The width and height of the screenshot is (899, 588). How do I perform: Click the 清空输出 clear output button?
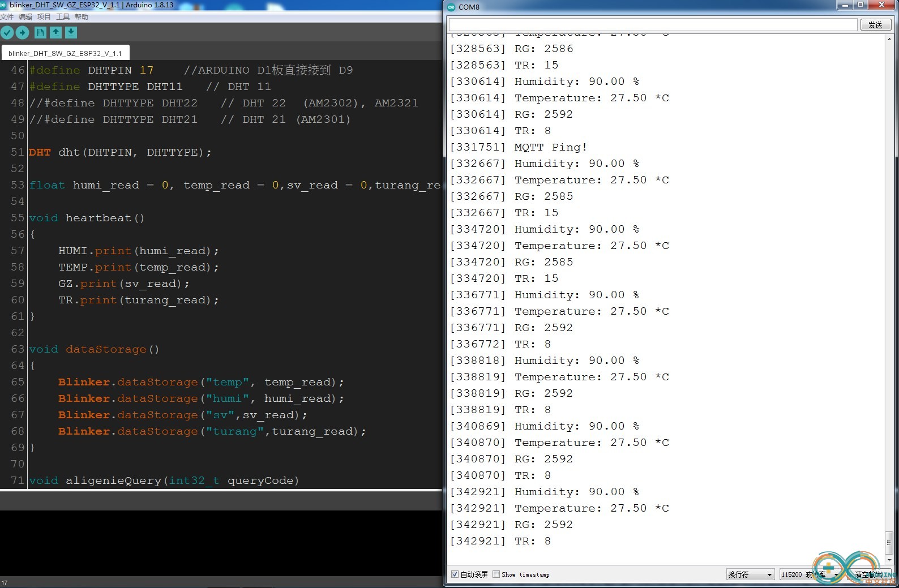point(869,574)
